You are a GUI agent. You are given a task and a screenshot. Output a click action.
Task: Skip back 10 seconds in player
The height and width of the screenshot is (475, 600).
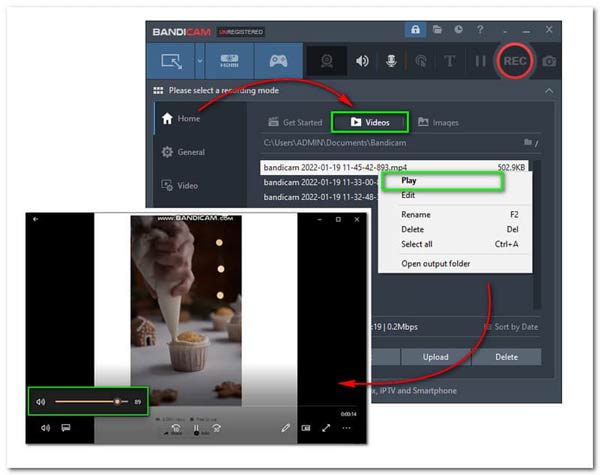(x=176, y=428)
